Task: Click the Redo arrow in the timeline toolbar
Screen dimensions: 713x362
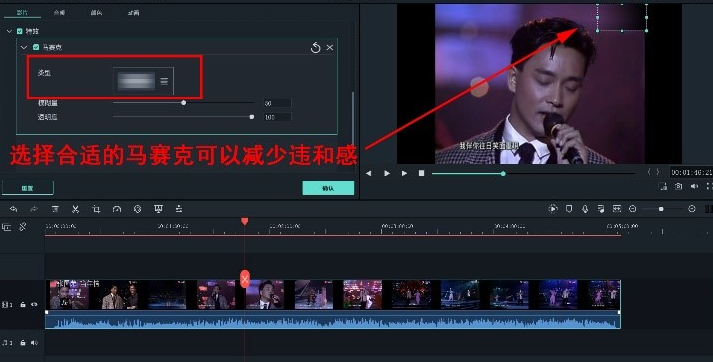Action: coord(34,209)
